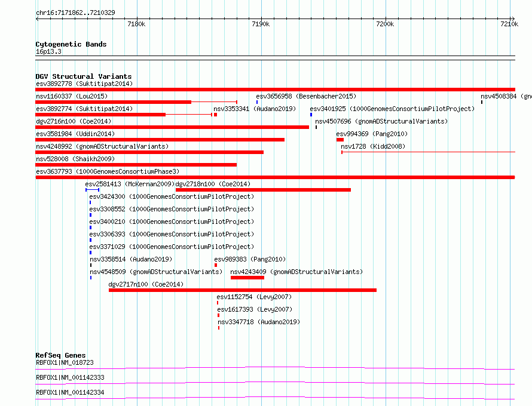Screen dimensions: 532x406
Task: Click the 7210k ruler tick label
Action: tap(509, 24)
